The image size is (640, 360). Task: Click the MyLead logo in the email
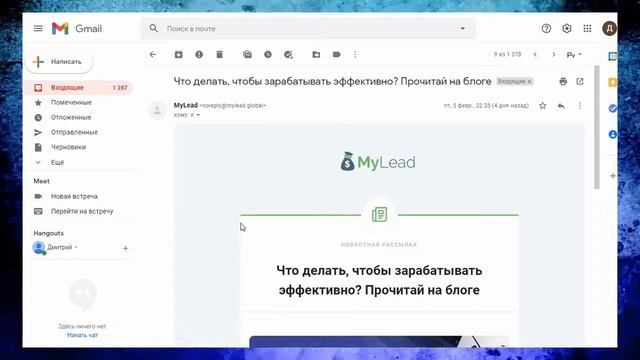[x=378, y=162]
